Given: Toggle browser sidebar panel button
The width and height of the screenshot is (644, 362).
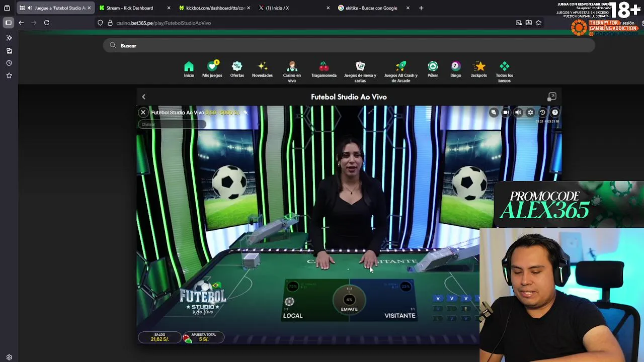Looking at the screenshot, I should click(x=9, y=23).
